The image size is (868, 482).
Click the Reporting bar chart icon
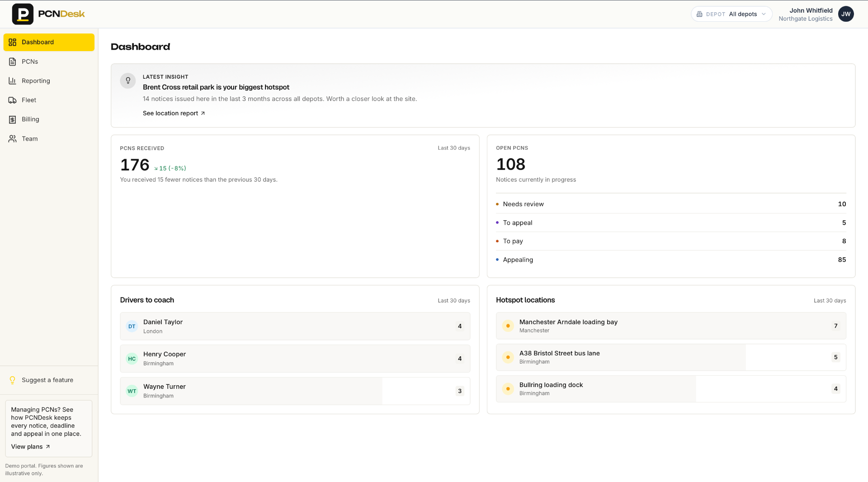pyautogui.click(x=13, y=81)
